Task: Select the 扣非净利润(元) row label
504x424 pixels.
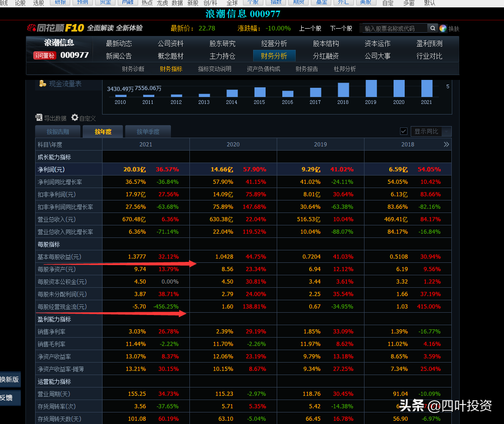Action: tap(56, 194)
